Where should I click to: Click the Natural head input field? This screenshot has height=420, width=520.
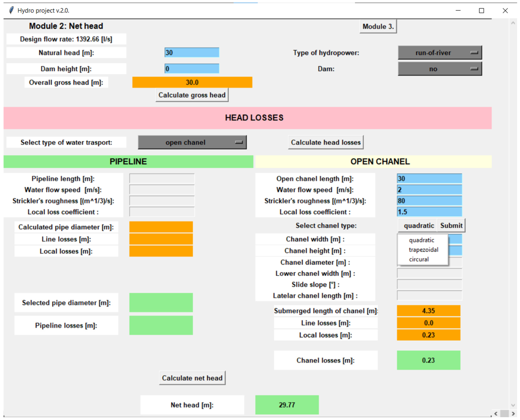[192, 52]
